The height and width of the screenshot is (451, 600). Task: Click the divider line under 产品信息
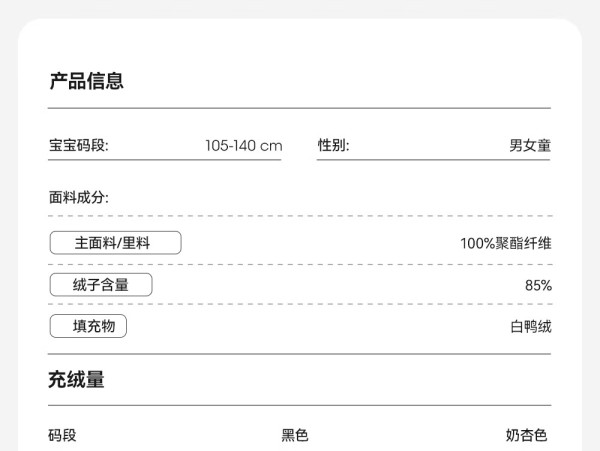pyautogui.click(x=299, y=108)
